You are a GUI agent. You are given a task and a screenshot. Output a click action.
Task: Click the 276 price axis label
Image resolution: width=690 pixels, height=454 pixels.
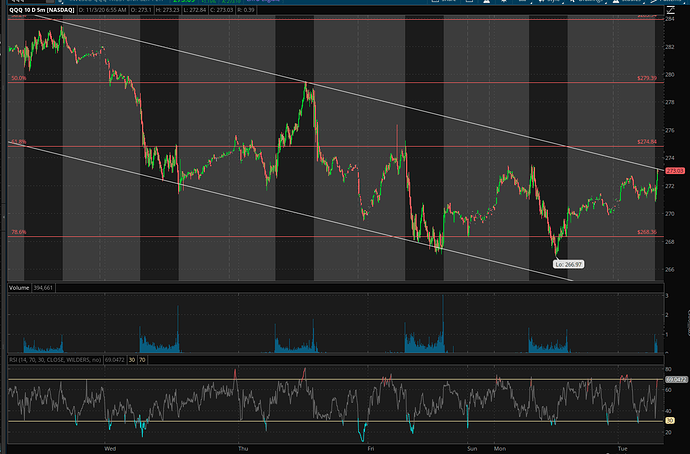tap(670, 130)
